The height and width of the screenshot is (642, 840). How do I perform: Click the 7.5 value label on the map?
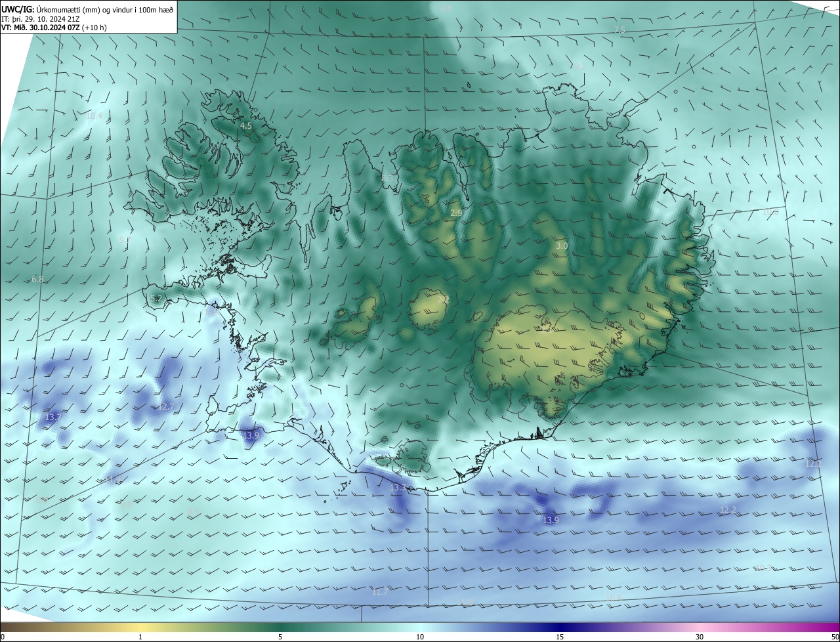(619, 30)
